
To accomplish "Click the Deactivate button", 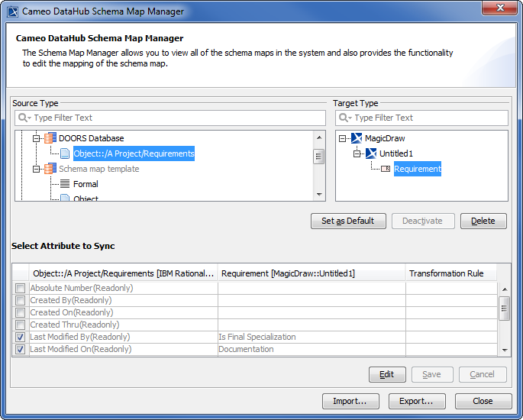I will [423, 221].
